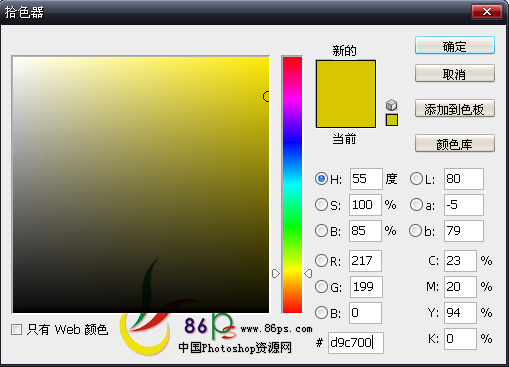Select the L lightness radio button
Viewport: 509px width, 367px height.
[416, 179]
